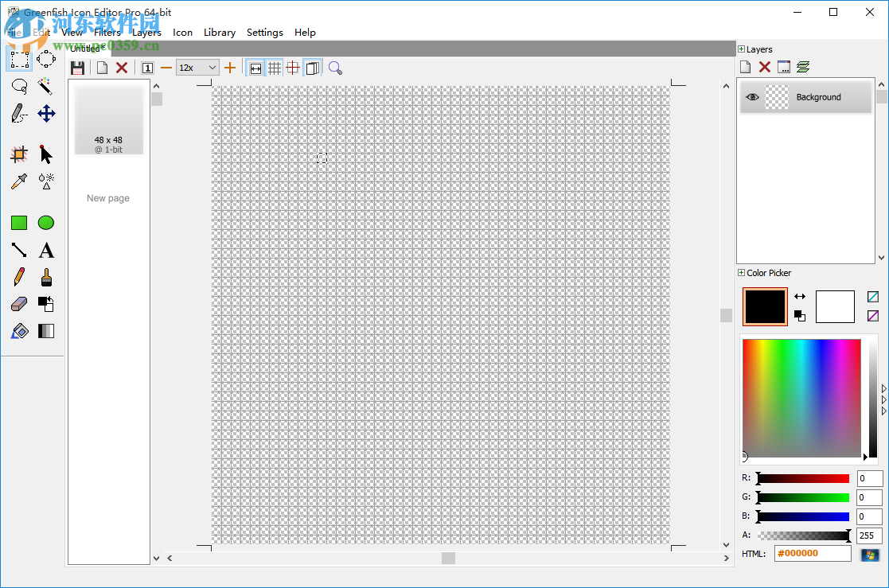Flatten layers using the merge icon
Screen dimensions: 889x588
tap(803, 67)
